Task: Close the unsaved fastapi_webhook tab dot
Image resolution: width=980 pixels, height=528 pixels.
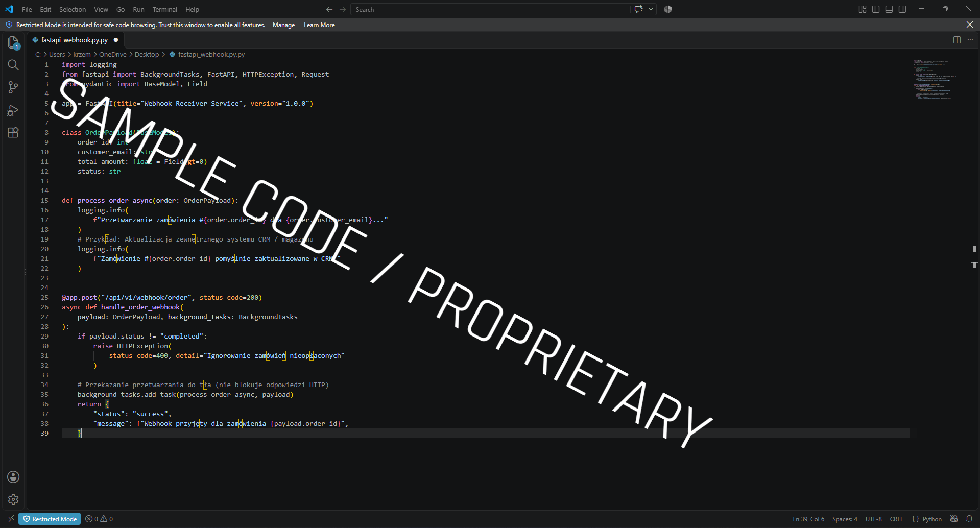Action: click(116, 40)
